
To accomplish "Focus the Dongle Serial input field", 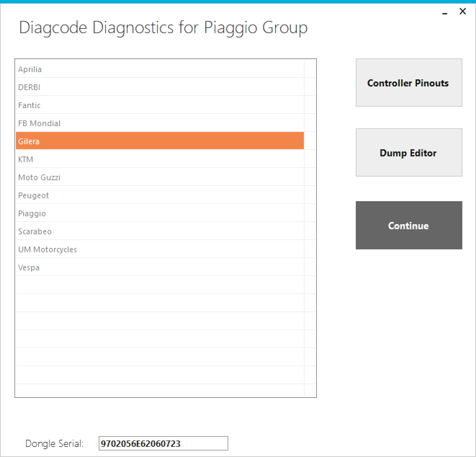I will pyautogui.click(x=163, y=443).
